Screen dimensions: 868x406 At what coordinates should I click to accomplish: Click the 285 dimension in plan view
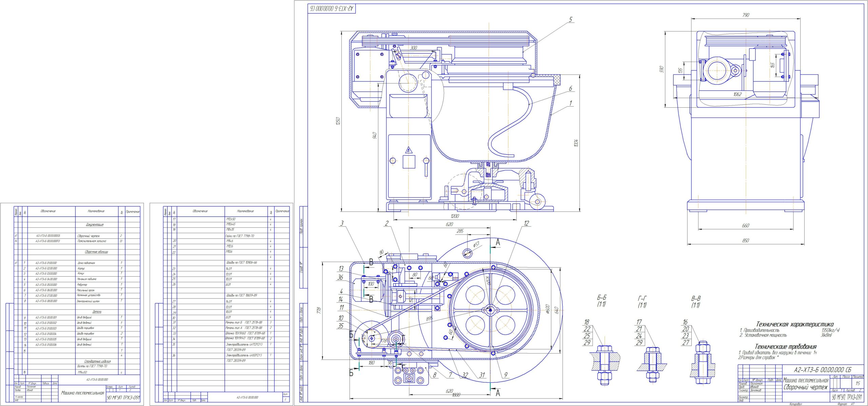[x=460, y=231]
